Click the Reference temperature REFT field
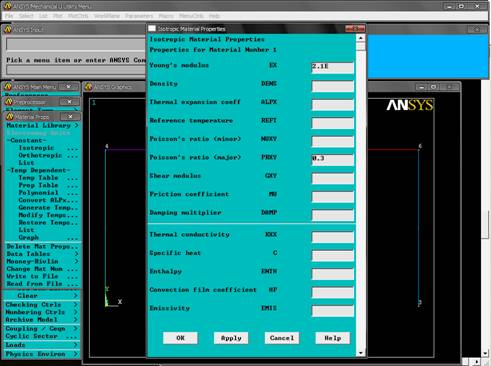491x366 pixels. tap(333, 123)
